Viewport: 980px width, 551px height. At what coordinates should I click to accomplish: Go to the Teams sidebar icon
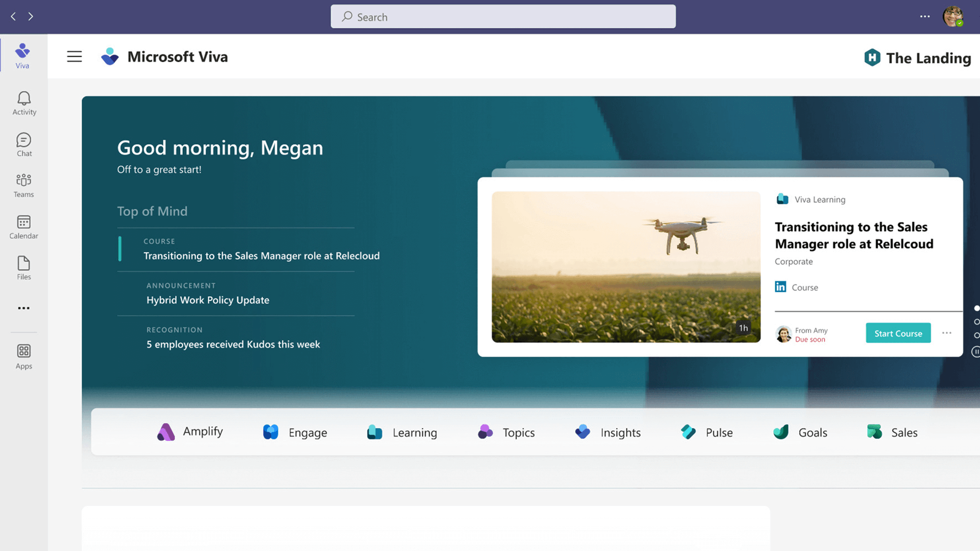point(24,185)
